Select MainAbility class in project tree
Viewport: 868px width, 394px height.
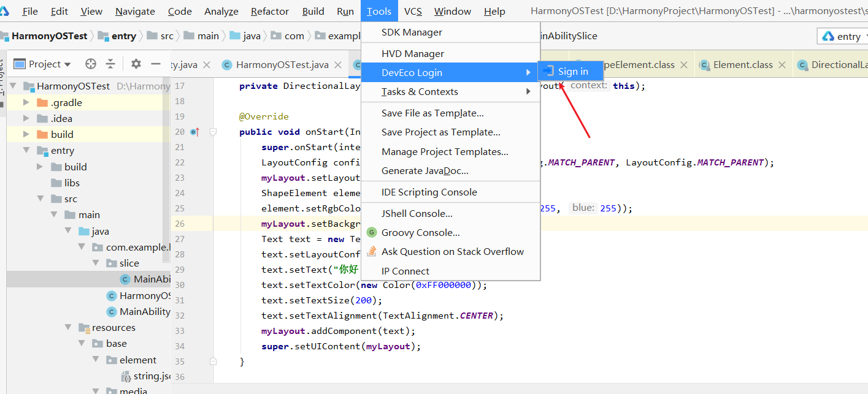(145, 312)
